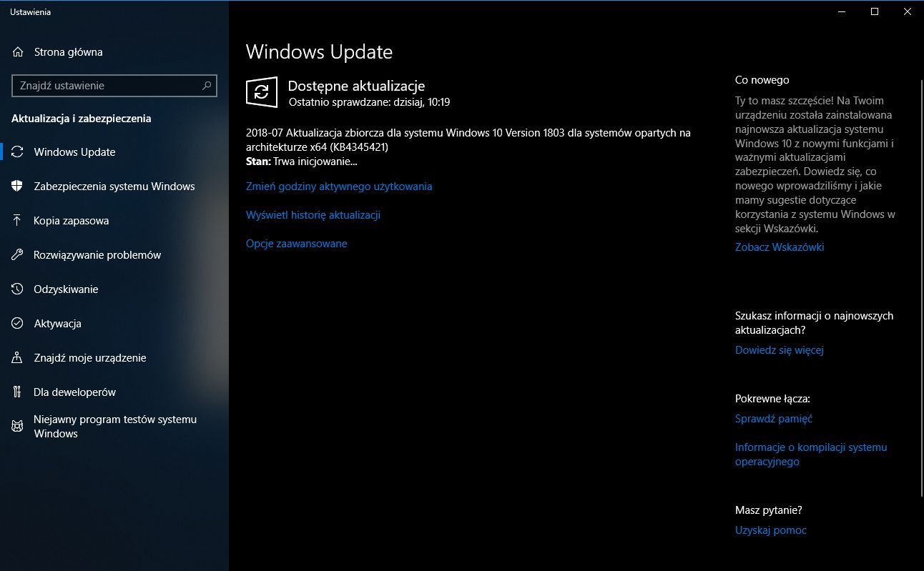924x571 pixels.
Task: Click the shield icon for Zabezpieczenia systemu Windows
Action: pos(18,186)
